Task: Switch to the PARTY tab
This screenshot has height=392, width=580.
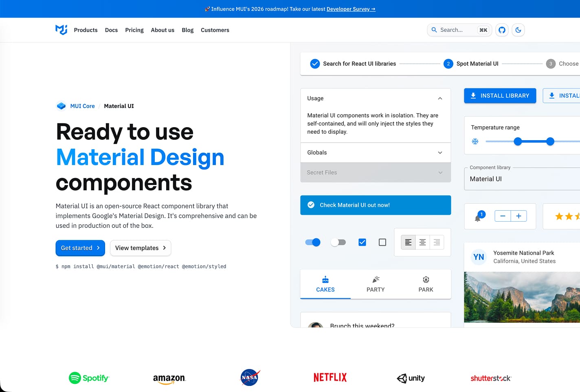Action: tap(375, 284)
